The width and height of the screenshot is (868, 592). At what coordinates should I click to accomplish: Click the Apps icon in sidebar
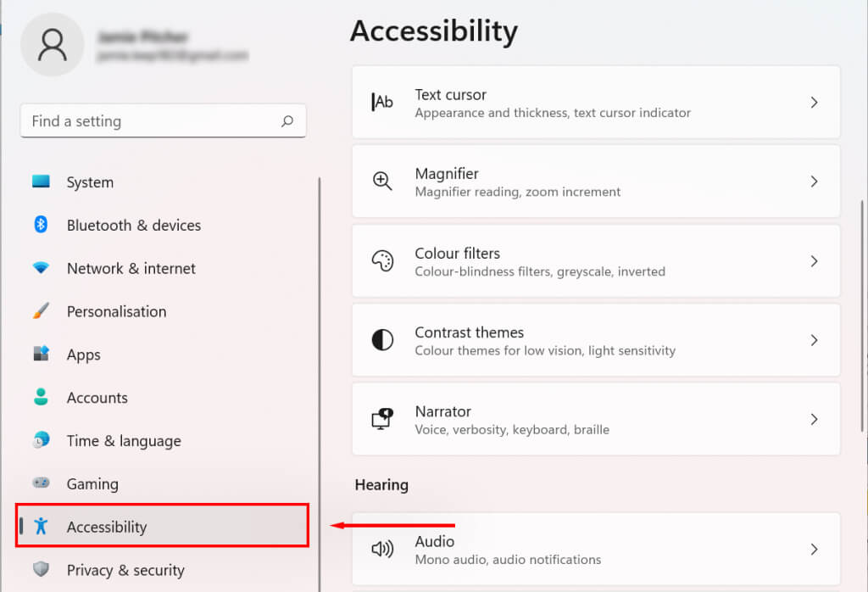[x=41, y=354]
